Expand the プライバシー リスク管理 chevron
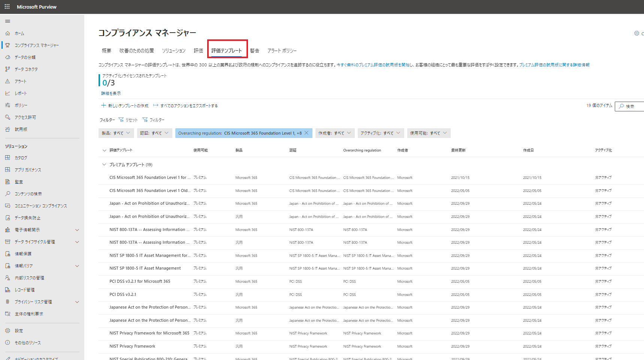The width and height of the screenshot is (644, 360). tap(77, 302)
